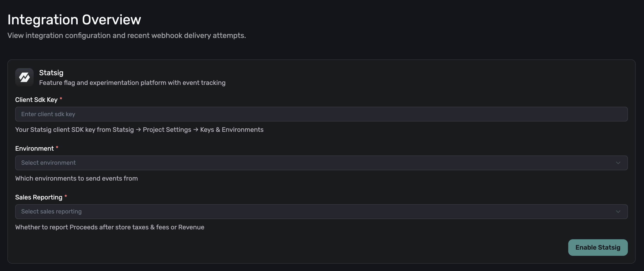Click the Integration Overview heading

click(x=74, y=20)
